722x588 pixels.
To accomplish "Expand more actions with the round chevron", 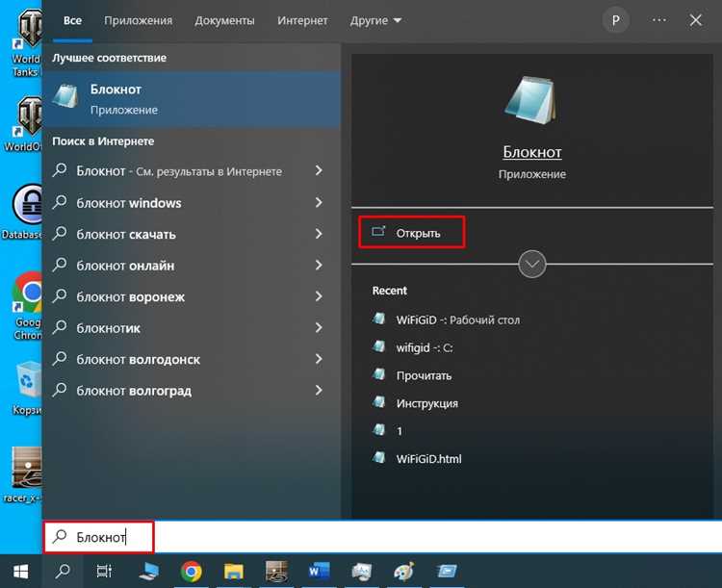I will 531,264.
